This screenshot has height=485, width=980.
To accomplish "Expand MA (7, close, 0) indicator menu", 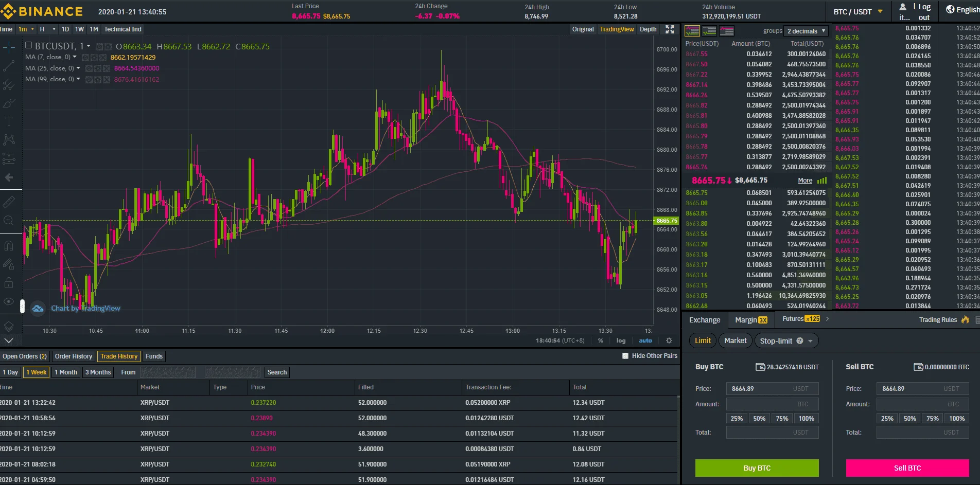I will point(75,57).
